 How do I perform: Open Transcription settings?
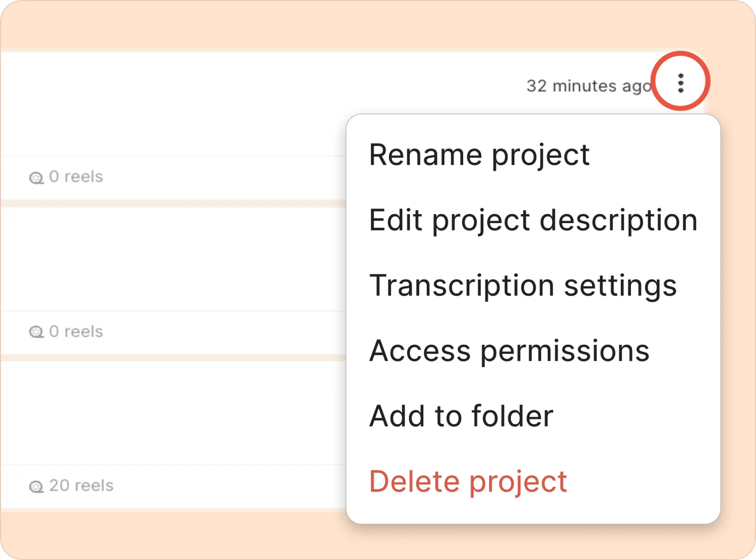tap(523, 285)
